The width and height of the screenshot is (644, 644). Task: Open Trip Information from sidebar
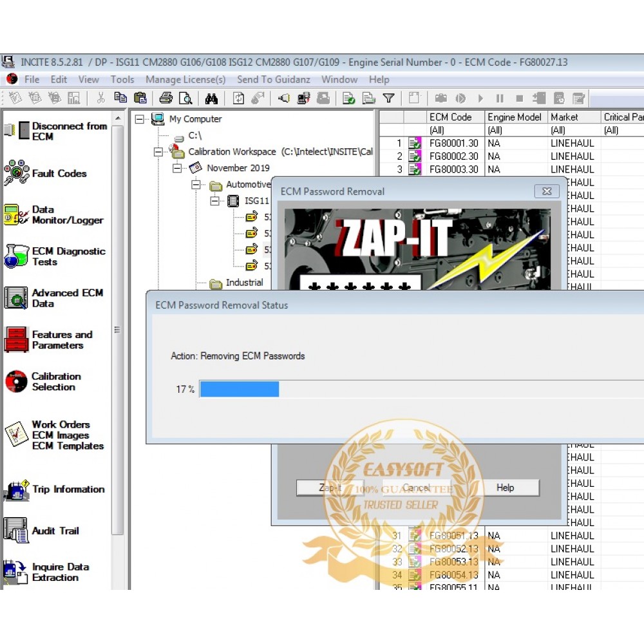(54, 489)
